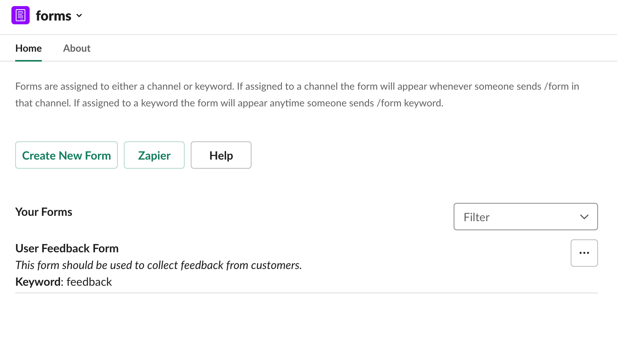Click Create New Form
Image resolution: width=617 pixels, height=364 pixels.
pyautogui.click(x=66, y=155)
